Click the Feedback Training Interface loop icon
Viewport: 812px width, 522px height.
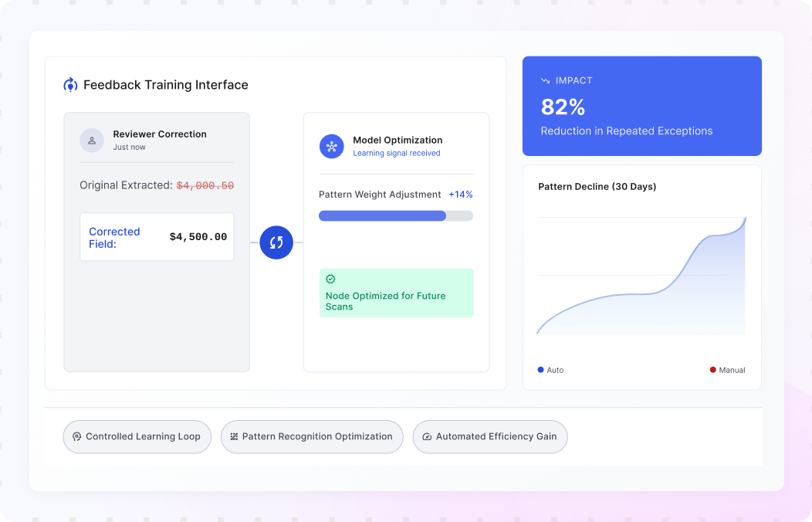click(70, 85)
